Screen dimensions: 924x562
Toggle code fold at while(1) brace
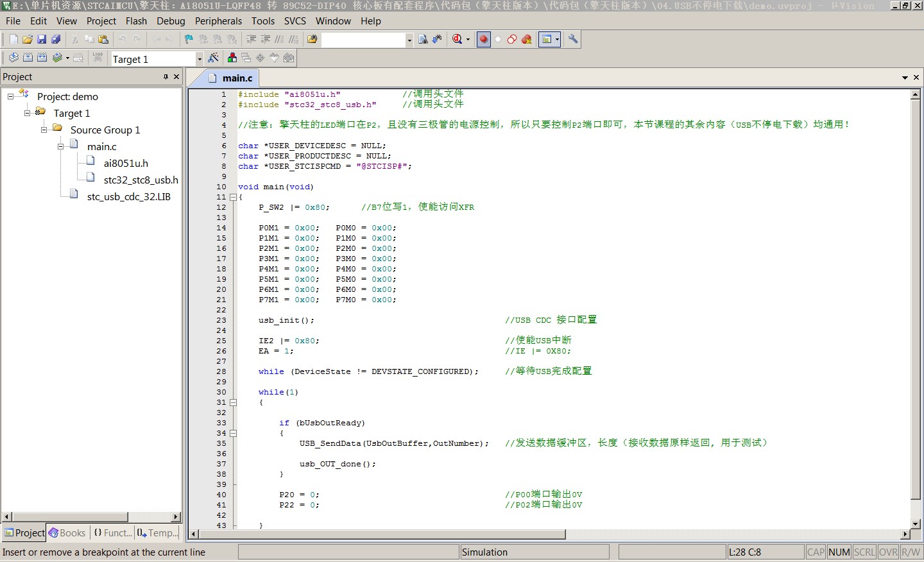coord(234,402)
